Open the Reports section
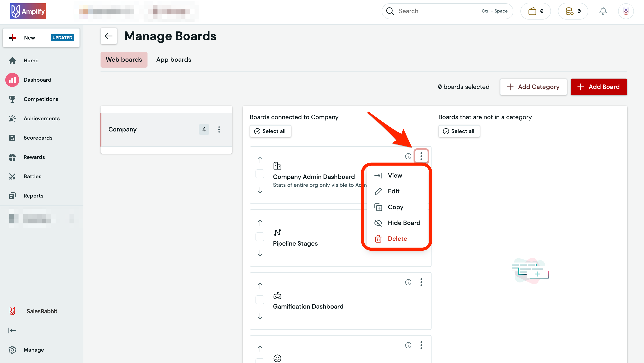The image size is (644, 363). (x=33, y=196)
